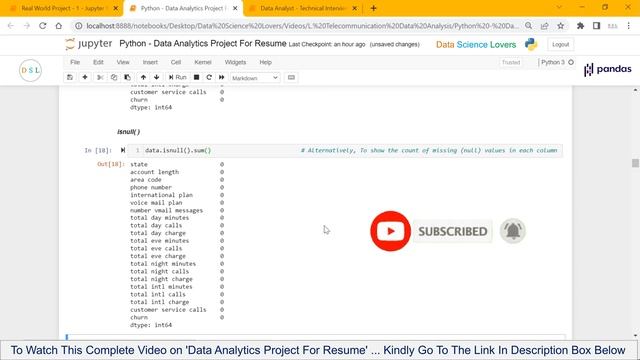Screen dimensions: 640x360
Task: Click the notebook vertical scrollbar thumb
Action: coord(635,163)
